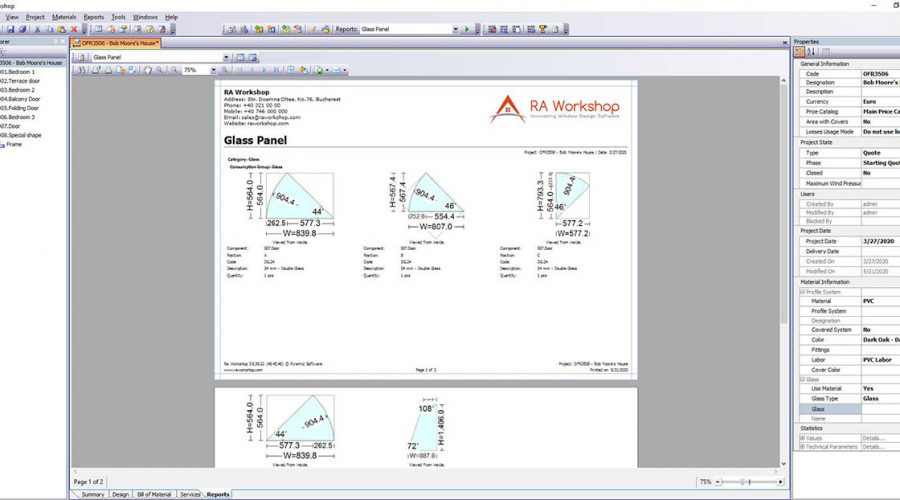Screen dimensions: 900x500
Task: Go to the previous report page
Action: (252, 70)
